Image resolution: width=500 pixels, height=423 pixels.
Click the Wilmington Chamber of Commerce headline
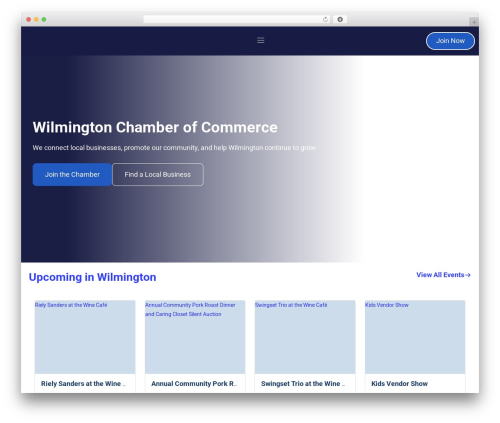[x=155, y=127]
